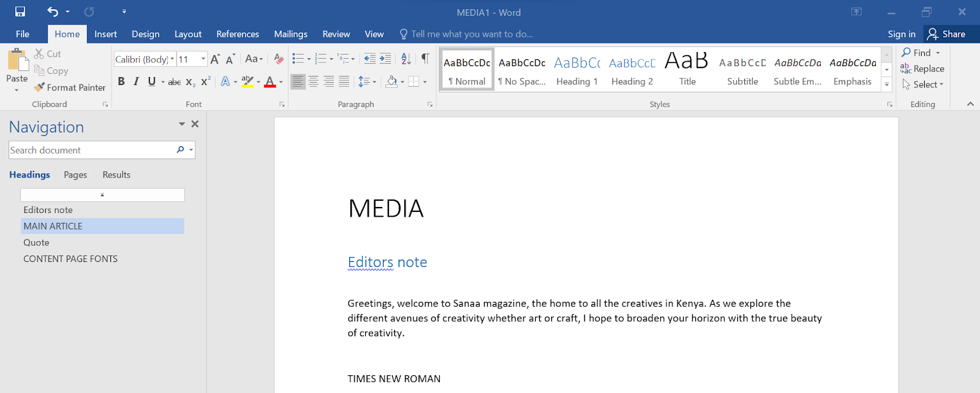Activate the Format Painter
The height and width of the screenshot is (393, 980).
(70, 88)
